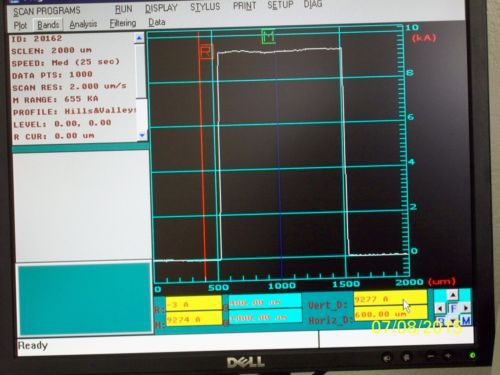Image resolution: width=500 pixels, height=375 pixels.
Task: Click the right arrow cursor control
Action: pyautogui.click(x=466, y=308)
